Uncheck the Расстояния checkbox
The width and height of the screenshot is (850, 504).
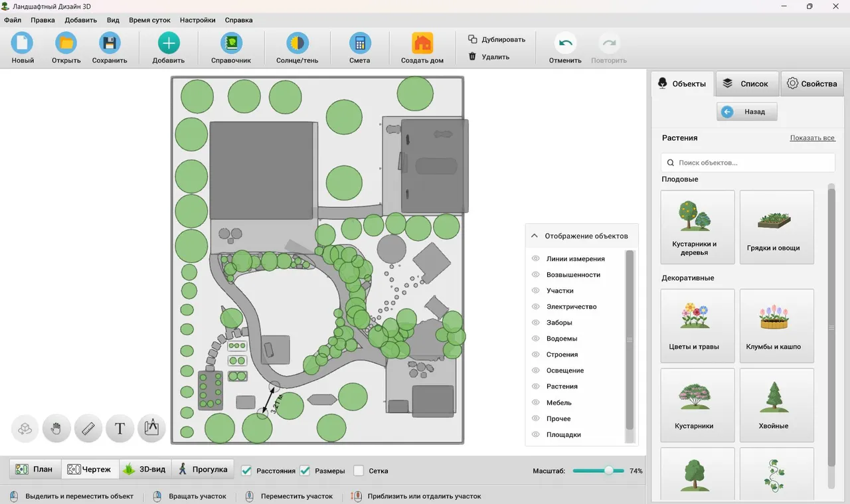pyautogui.click(x=246, y=470)
